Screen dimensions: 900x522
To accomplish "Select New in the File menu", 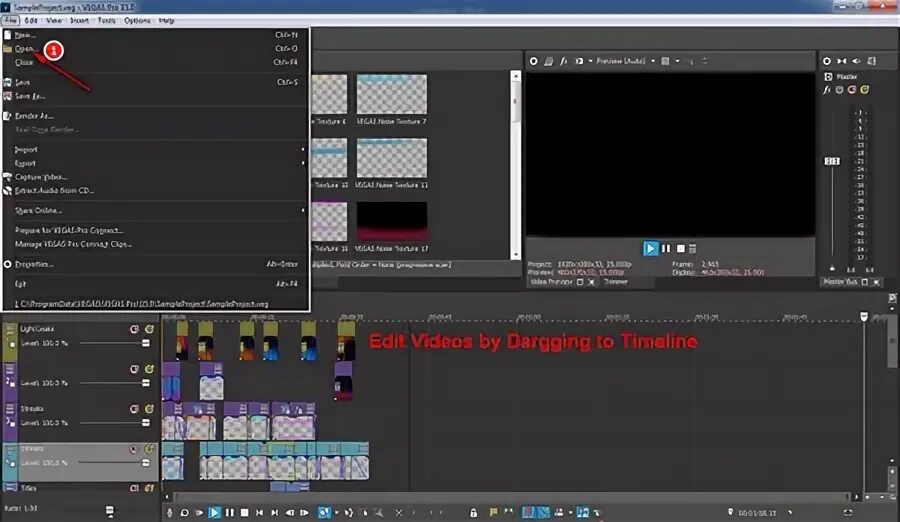I will coord(155,35).
